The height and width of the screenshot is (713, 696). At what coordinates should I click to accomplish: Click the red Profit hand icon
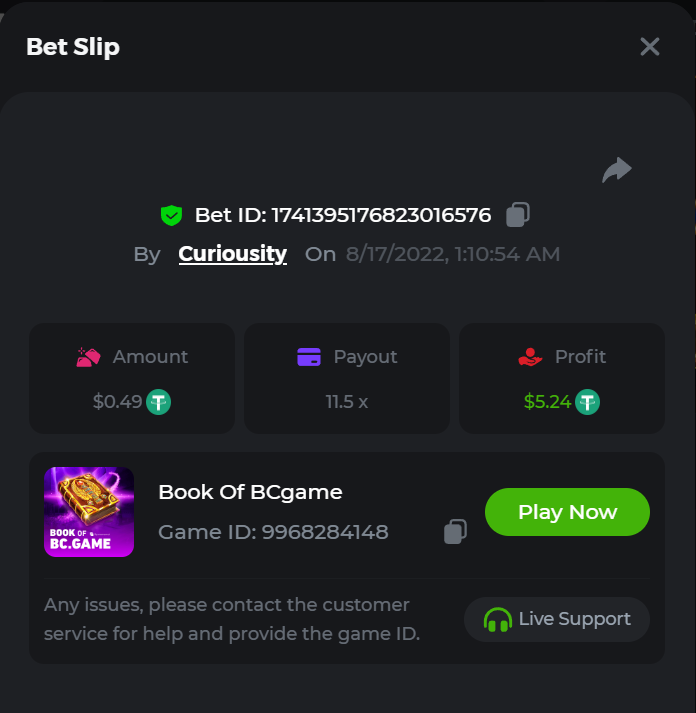[x=530, y=357]
